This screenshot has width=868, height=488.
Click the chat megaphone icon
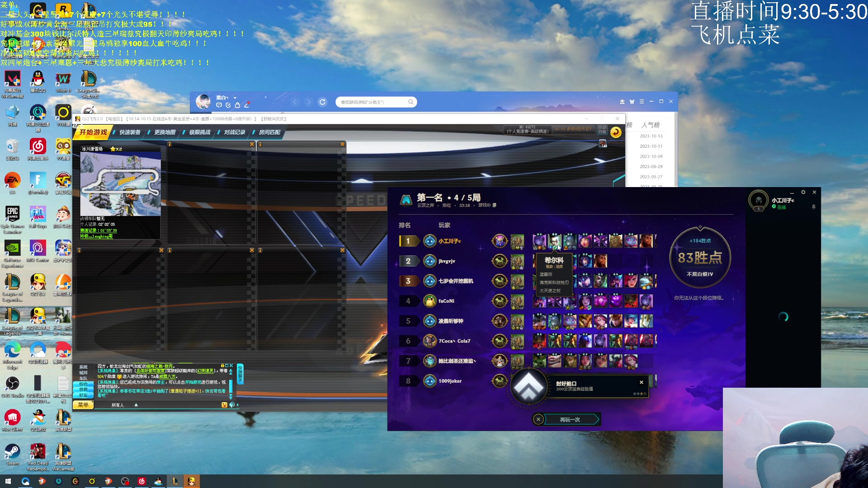click(x=232, y=405)
